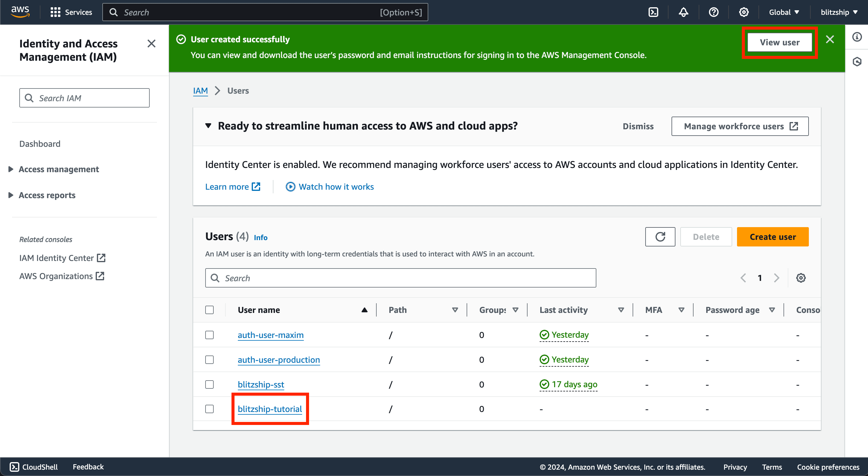Check the blitzship-tutorial row checkbox

point(209,409)
